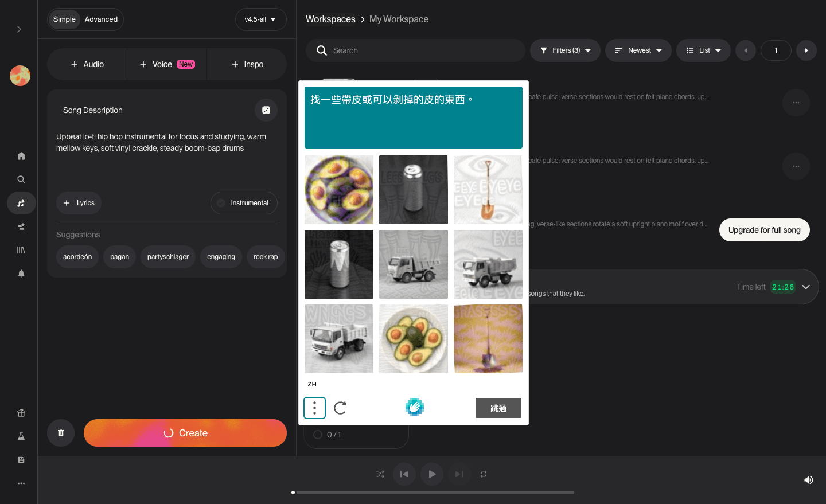Skip to previous track

[x=404, y=474]
